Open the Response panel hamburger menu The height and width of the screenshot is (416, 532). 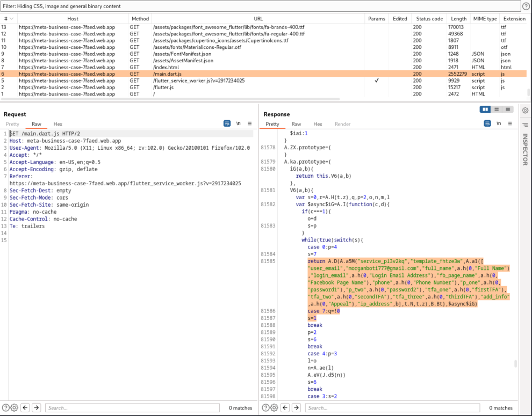coord(510,123)
